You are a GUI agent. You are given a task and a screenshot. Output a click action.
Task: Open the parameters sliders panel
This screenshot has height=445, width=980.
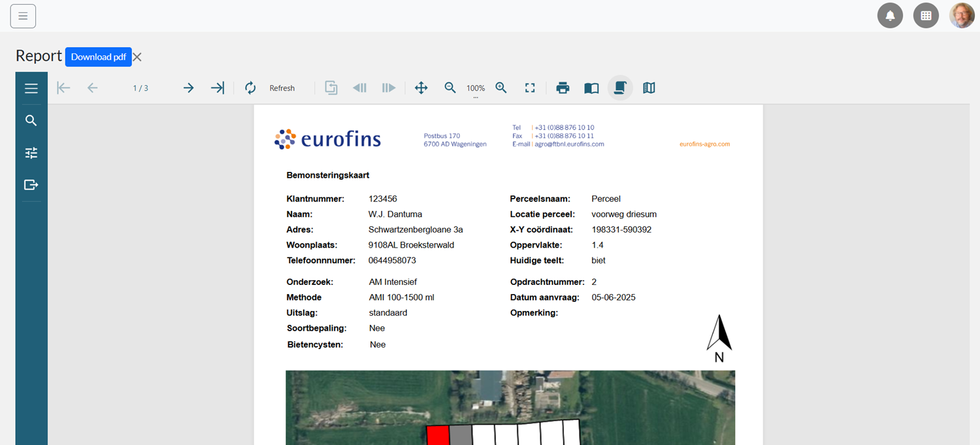(31, 153)
